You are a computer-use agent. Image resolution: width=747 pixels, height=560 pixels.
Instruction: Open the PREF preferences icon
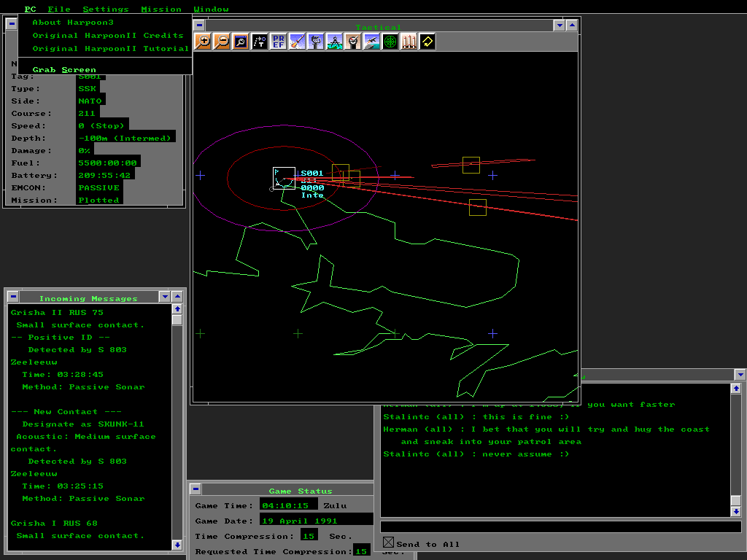[279, 42]
